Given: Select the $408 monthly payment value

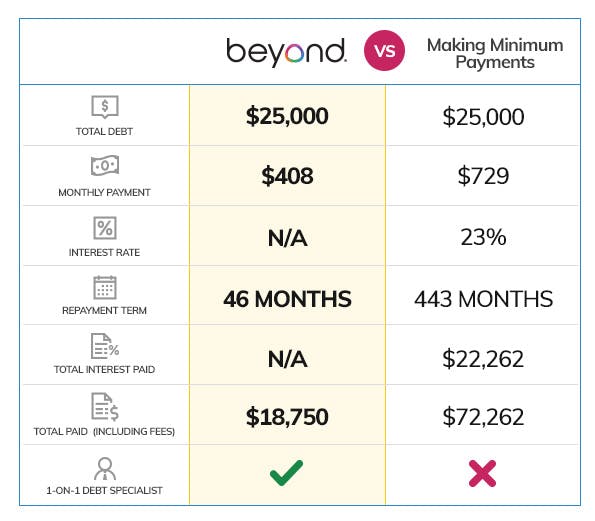Looking at the screenshot, I should click(287, 176).
